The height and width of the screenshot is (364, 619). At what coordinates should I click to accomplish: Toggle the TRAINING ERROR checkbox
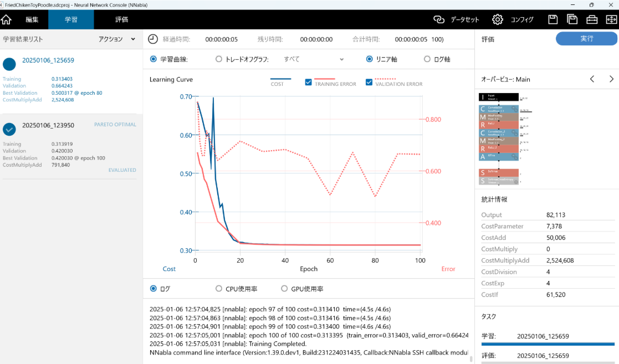click(x=308, y=82)
